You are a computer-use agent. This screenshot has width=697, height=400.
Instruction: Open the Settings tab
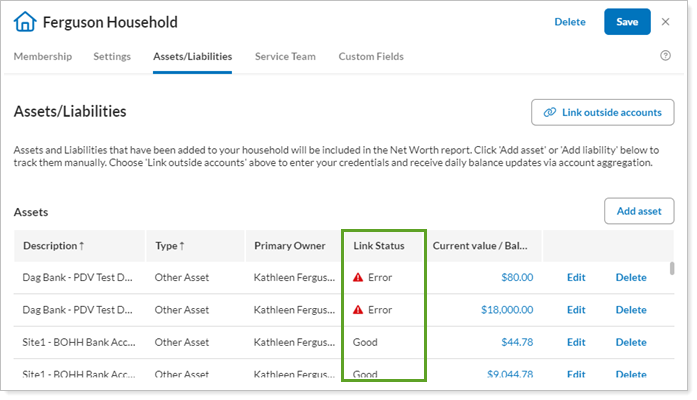point(112,56)
